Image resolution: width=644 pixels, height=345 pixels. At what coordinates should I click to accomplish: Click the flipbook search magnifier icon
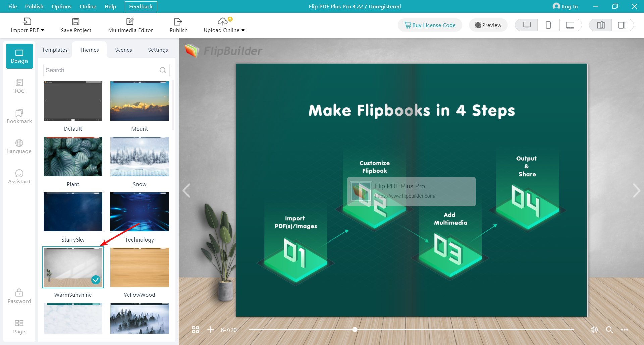(609, 330)
